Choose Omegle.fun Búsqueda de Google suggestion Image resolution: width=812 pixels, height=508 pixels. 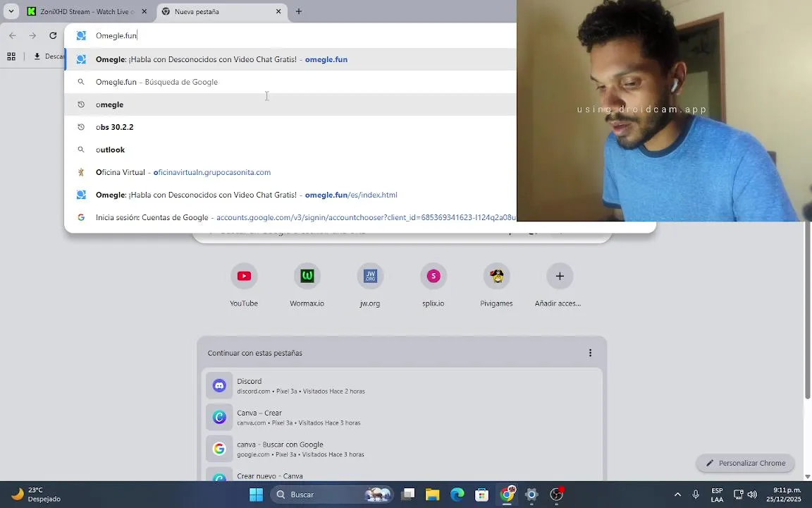[290, 82]
